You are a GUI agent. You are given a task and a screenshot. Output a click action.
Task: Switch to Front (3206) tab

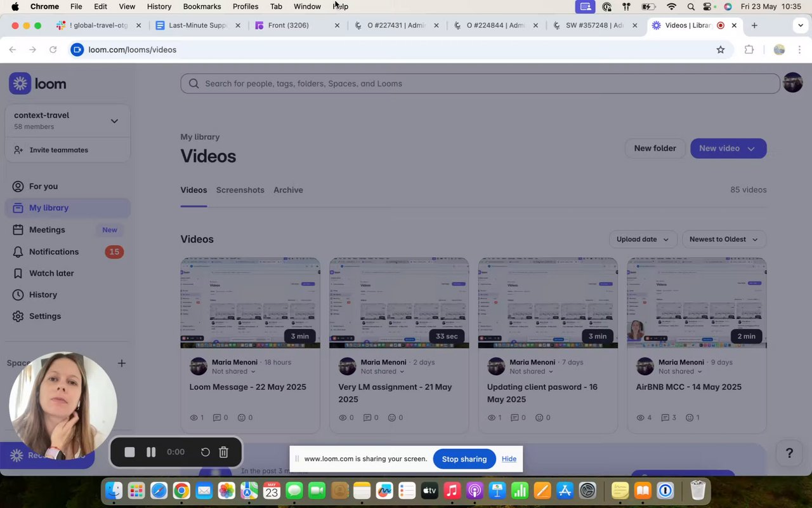coord(297,25)
